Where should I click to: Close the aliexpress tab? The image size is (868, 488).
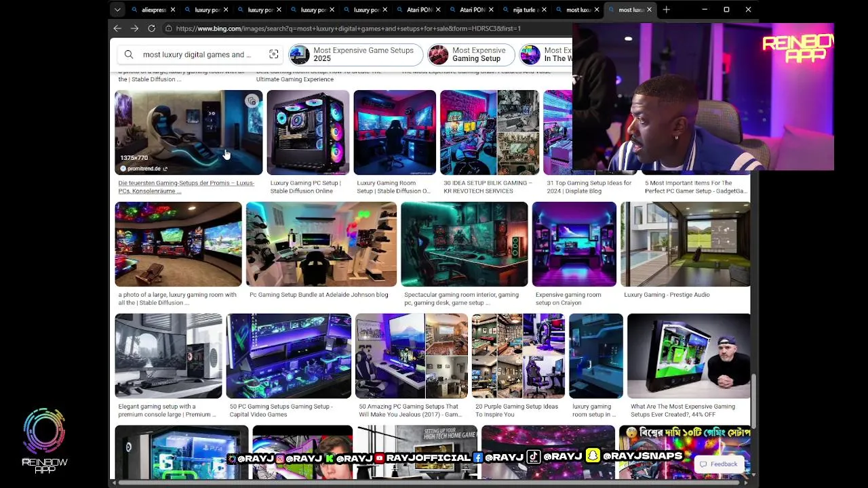coord(173,9)
